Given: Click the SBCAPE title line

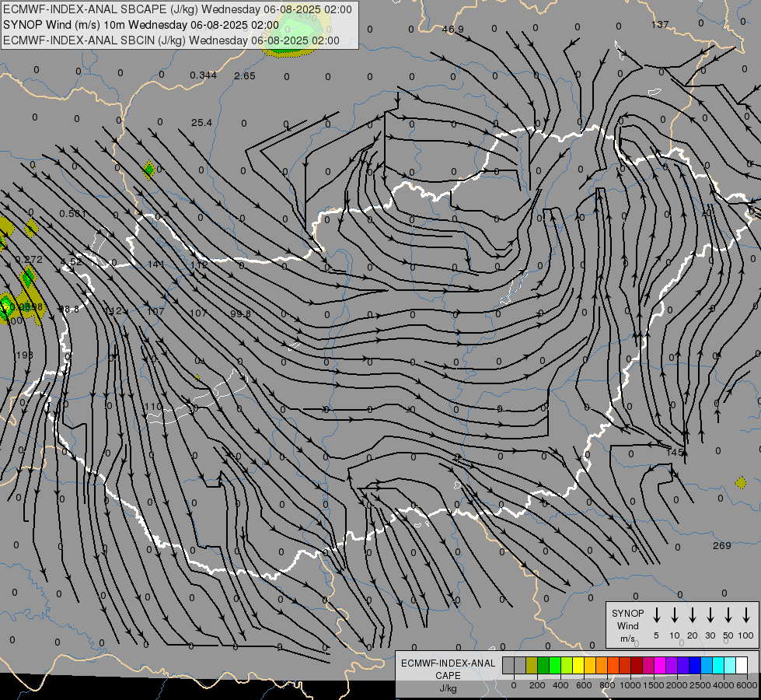Looking at the screenshot, I should 177,9.
